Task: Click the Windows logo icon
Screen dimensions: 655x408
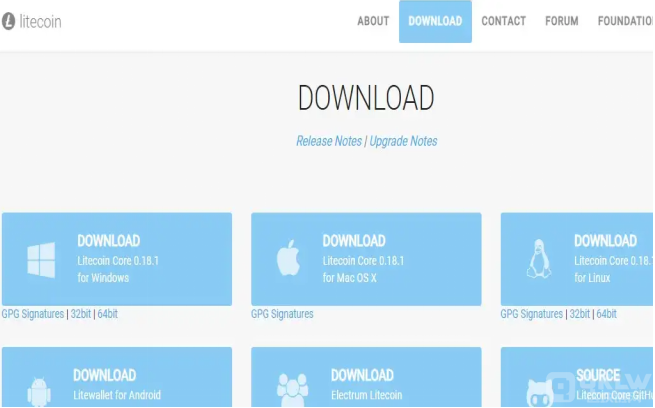Action: pyautogui.click(x=41, y=260)
